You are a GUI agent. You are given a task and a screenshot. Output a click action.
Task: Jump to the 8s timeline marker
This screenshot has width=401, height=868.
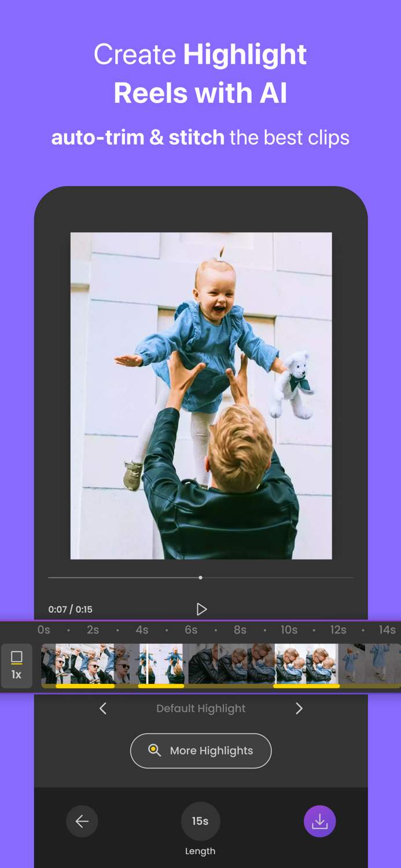(x=240, y=630)
